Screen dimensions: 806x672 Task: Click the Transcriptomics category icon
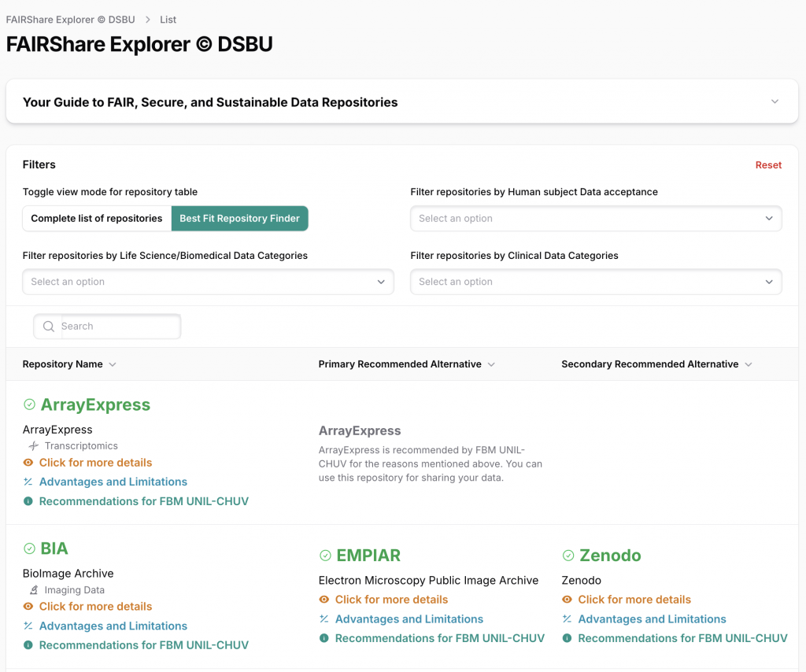point(34,446)
